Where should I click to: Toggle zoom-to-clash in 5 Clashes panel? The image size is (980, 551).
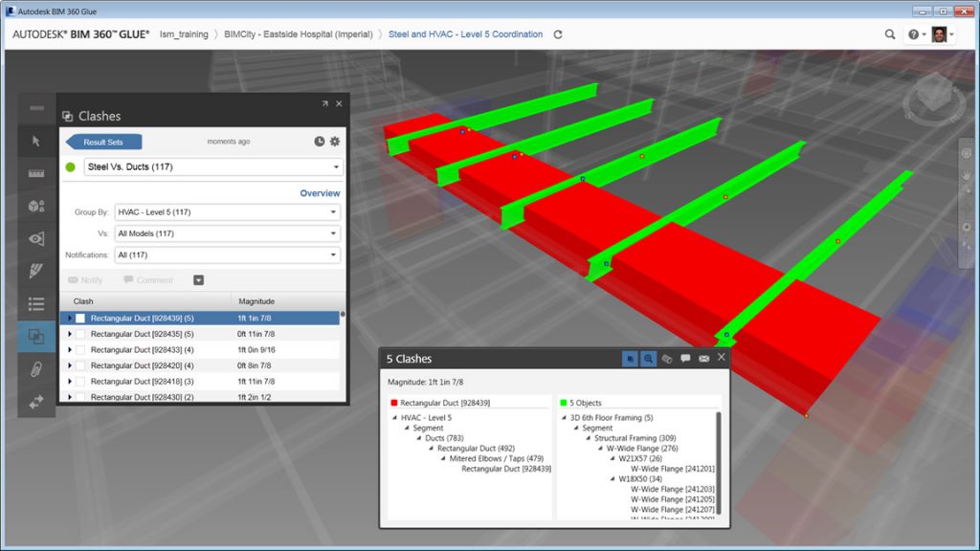click(x=648, y=358)
